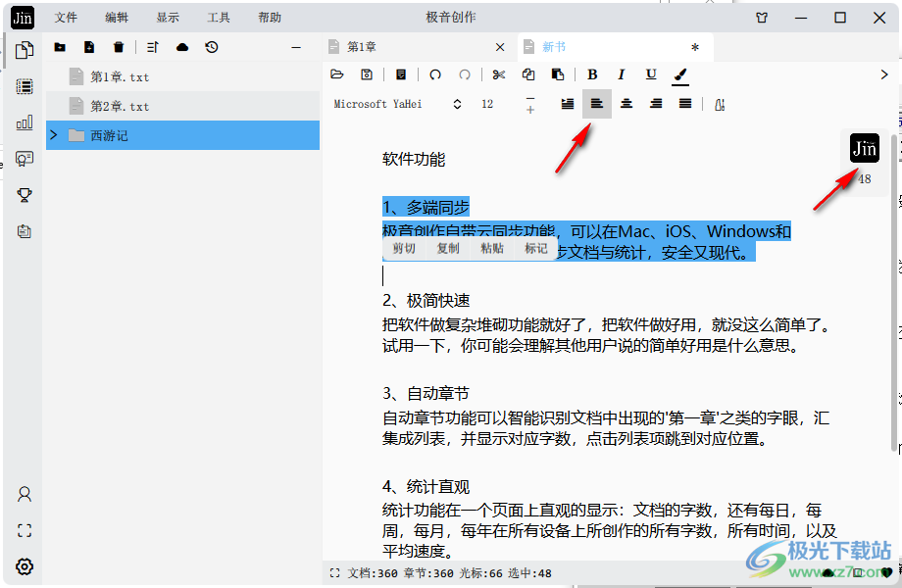Choose 剪切 in popup toolbar
The image size is (902, 588).
(x=404, y=248)
